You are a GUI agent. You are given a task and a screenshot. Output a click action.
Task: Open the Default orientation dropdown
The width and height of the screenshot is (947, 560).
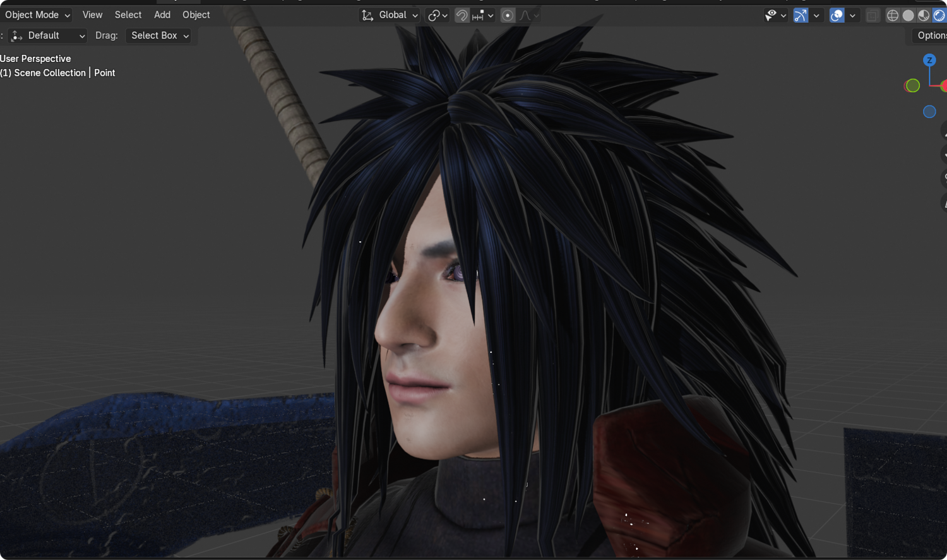click(x=48, y=35)
